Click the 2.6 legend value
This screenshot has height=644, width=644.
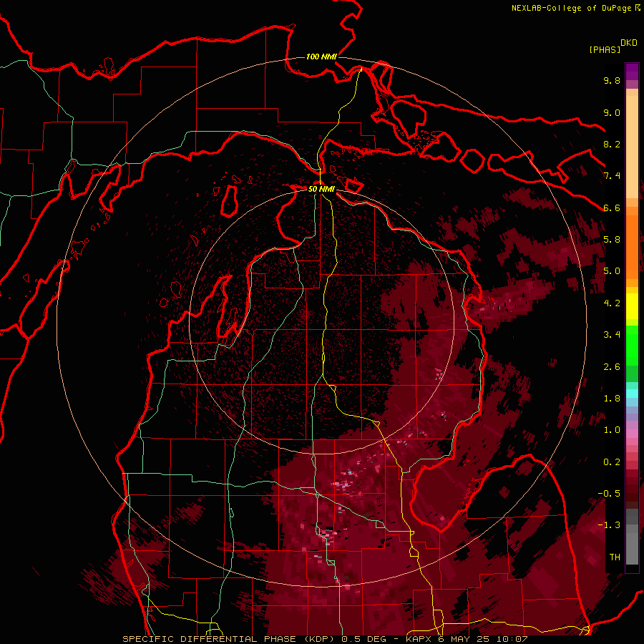(x=612, y=367)
